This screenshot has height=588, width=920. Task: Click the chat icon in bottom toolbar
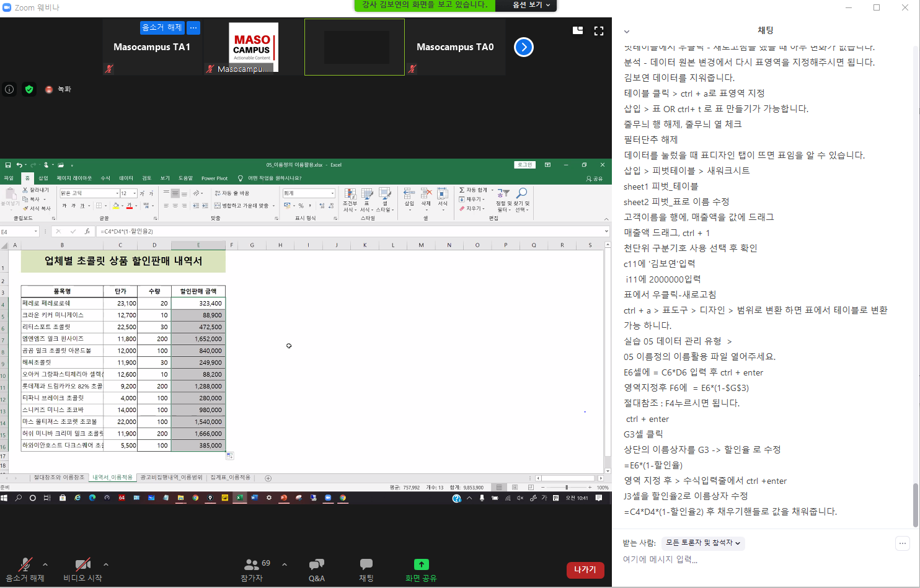pyautogui.click(x=366, y=564)
